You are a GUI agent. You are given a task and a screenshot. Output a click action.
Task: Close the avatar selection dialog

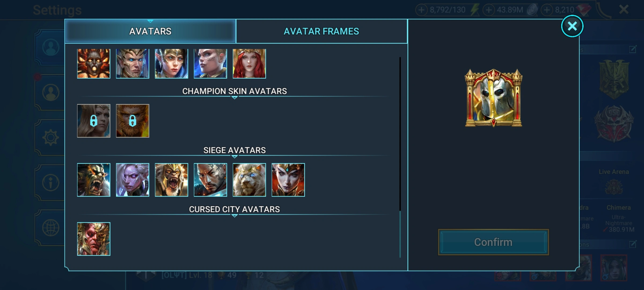click(x=572, y=26)
